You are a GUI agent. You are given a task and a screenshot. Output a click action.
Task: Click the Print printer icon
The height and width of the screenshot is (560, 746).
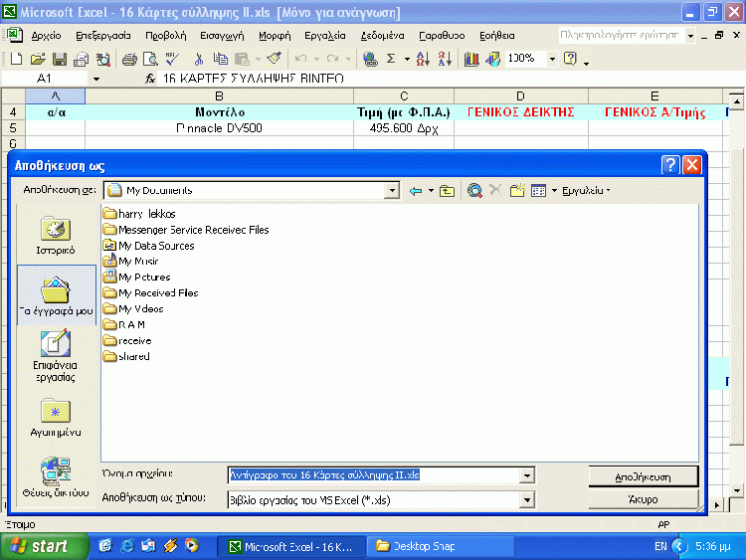(129, 59)
